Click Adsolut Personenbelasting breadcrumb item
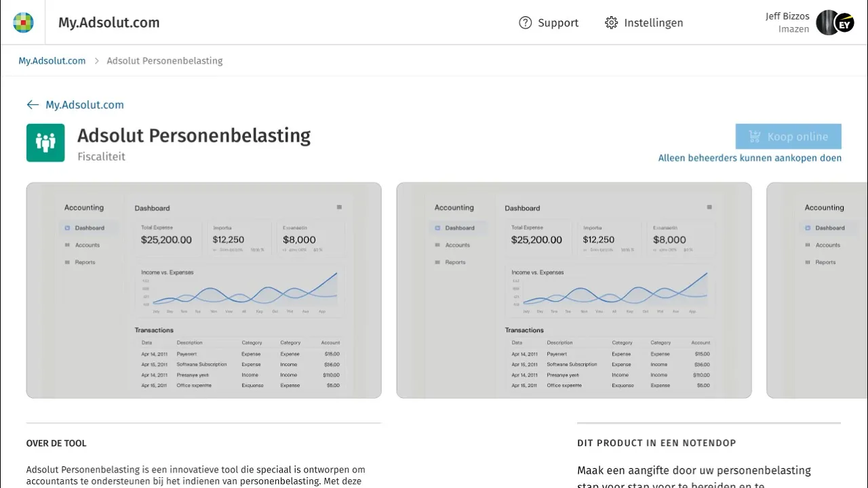Image resolution: width=868 pixels, height=488 pixels. [x=165, y=60]
